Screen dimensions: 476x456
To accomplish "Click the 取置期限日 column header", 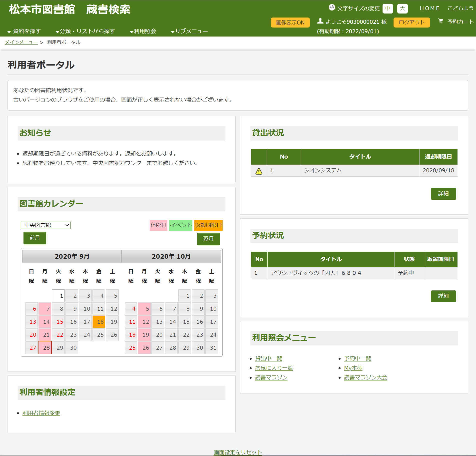I will tap(440, 259).
